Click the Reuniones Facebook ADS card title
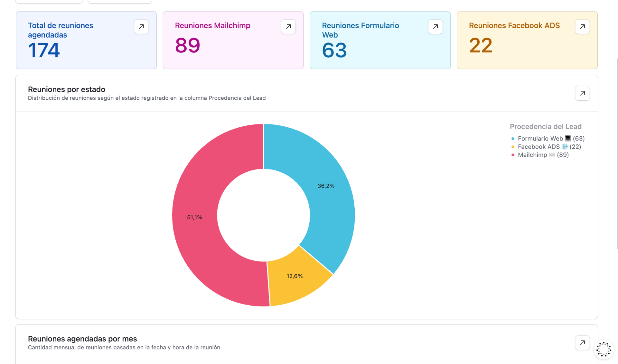The height and width of the screenshot is (364, 618). 514,25
